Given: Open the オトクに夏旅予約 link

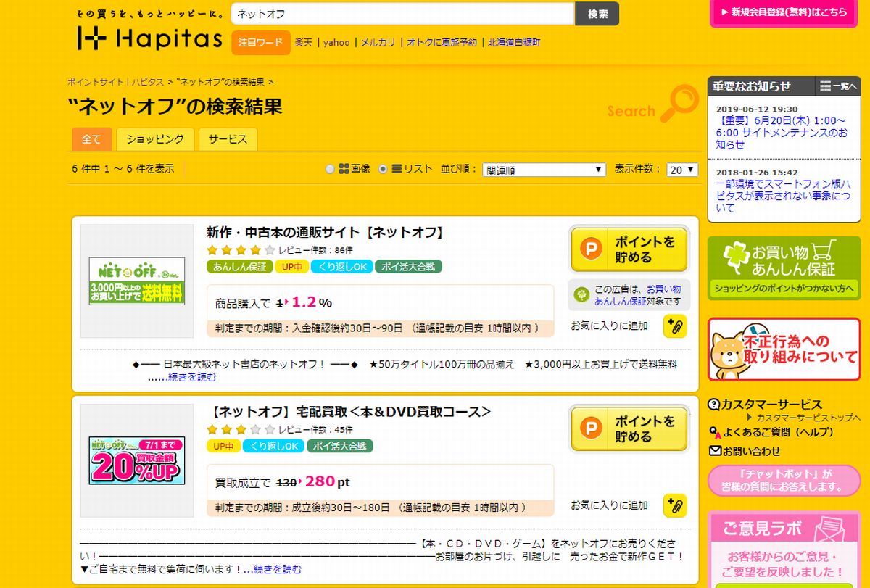Looking at the screenshot, I should pos(442,43).
